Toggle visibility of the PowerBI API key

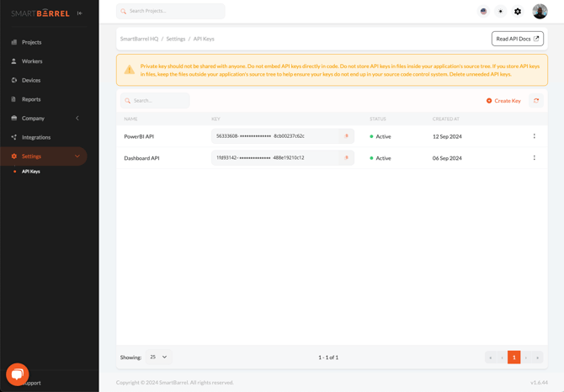(x=346, y=136)
